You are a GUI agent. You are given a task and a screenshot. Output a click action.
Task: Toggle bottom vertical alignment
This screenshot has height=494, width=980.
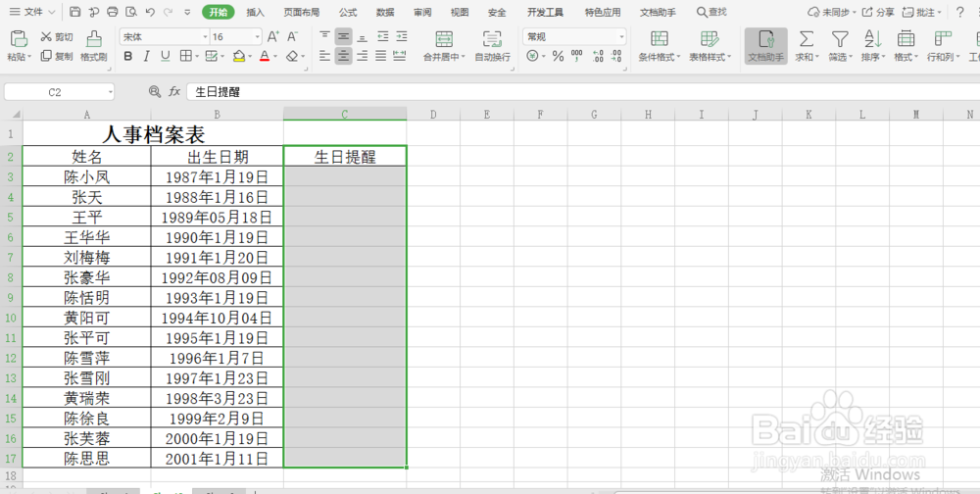point(363,36)
